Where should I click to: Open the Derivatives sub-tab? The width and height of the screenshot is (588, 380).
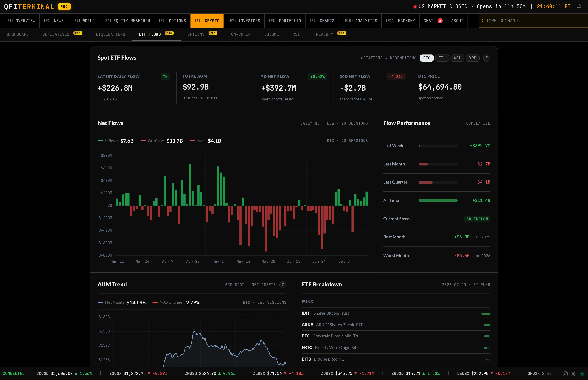point(62,35)
